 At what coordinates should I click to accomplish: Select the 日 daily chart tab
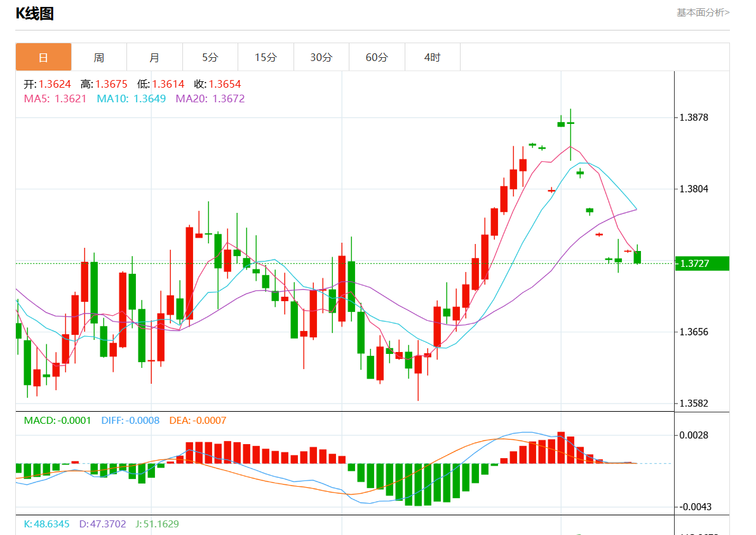point(43,57)
